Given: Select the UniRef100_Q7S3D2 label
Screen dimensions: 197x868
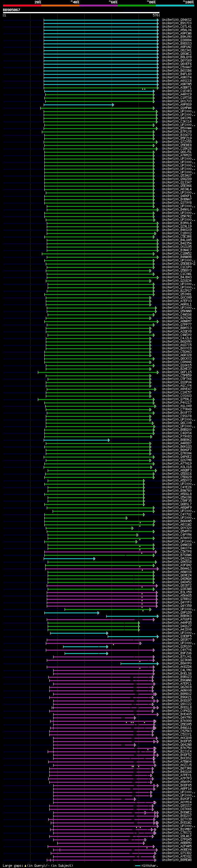Looking at the screenshot, I should point(177,853).
